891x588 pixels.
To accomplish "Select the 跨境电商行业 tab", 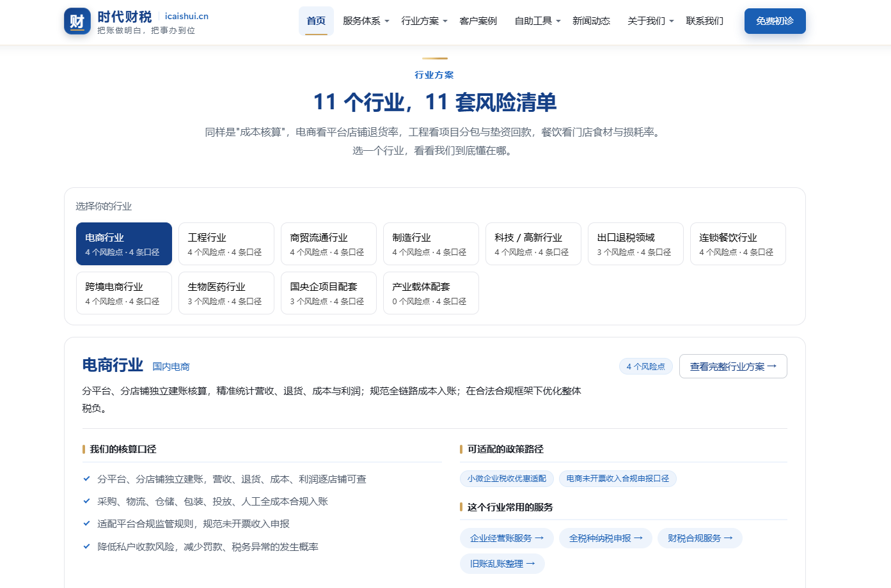I will [124, 293].
